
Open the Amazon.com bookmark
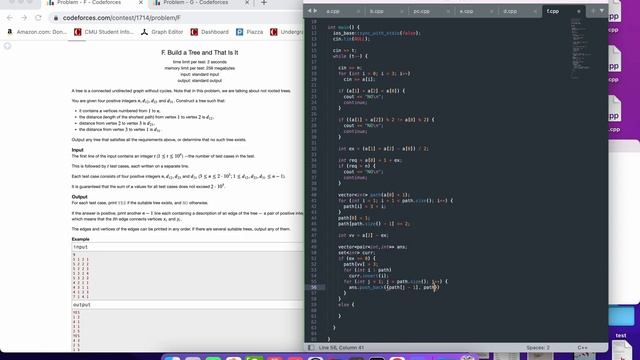37,32
